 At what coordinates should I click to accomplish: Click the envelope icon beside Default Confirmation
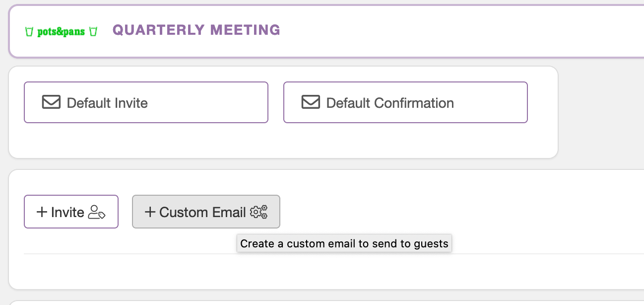tap(311, 102)
